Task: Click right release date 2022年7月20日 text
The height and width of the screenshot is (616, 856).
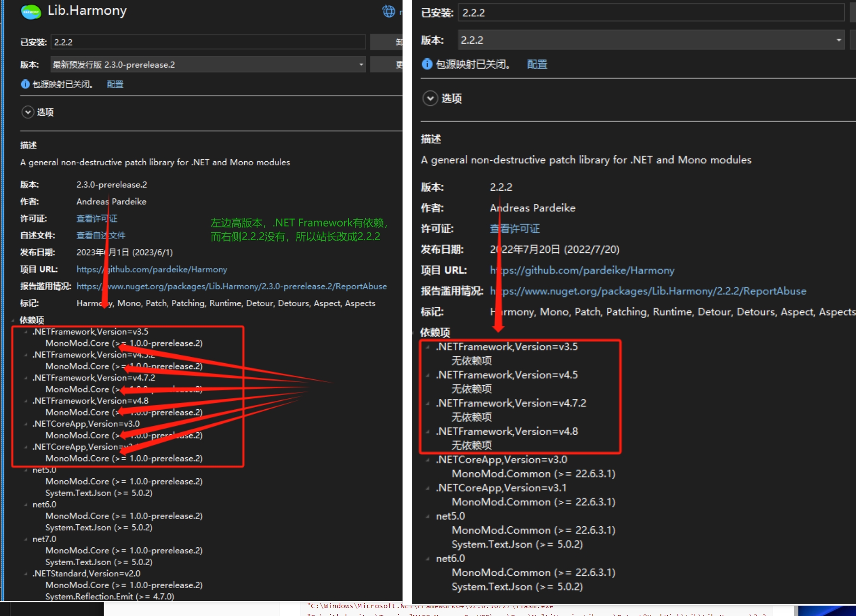Action: [554, 250]
